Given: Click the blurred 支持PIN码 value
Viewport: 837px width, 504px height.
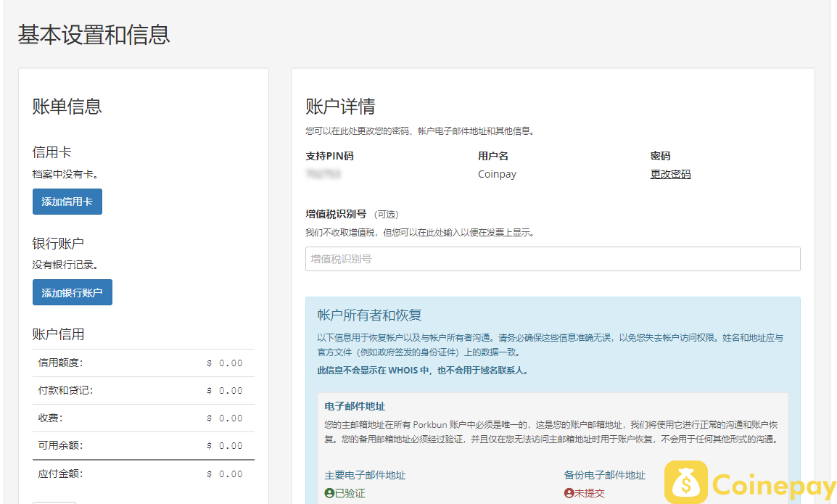Looking at the screenshot, I should coord(323,174).
